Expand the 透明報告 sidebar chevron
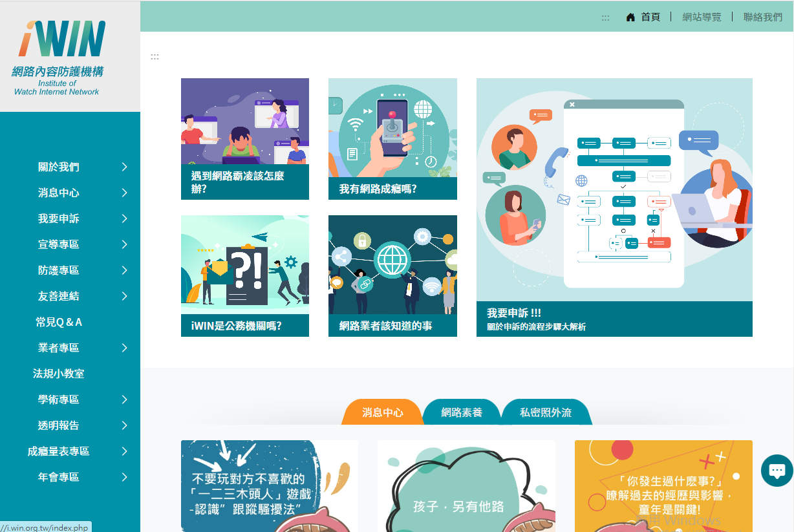Viewport: 794px width, 532px height. point(124,426)
